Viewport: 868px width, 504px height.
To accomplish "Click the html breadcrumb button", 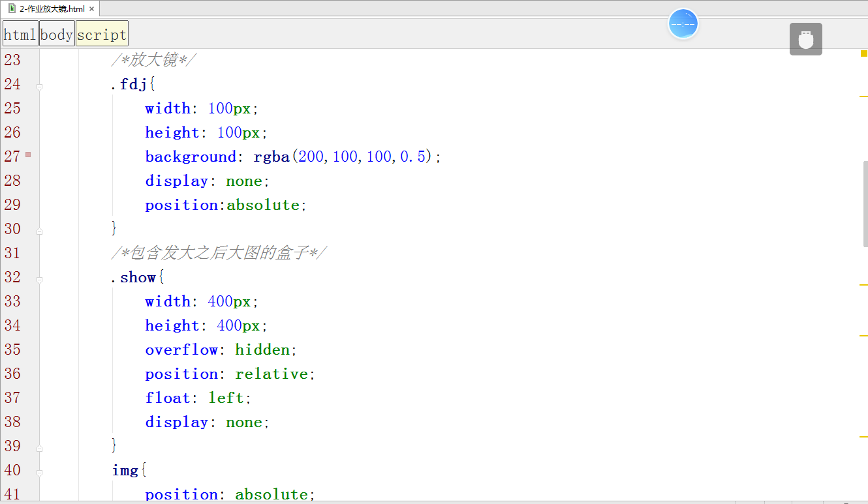I will click(x=20, y=33).
